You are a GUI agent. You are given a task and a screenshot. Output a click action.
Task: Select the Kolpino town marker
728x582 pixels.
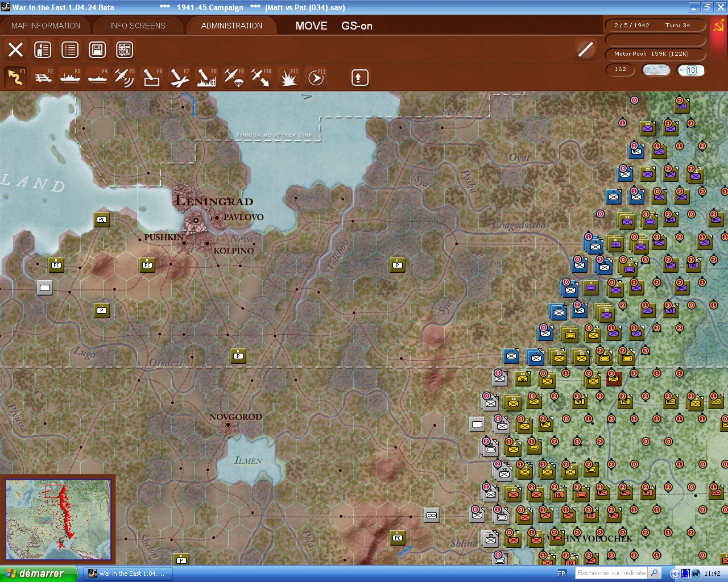207,243
